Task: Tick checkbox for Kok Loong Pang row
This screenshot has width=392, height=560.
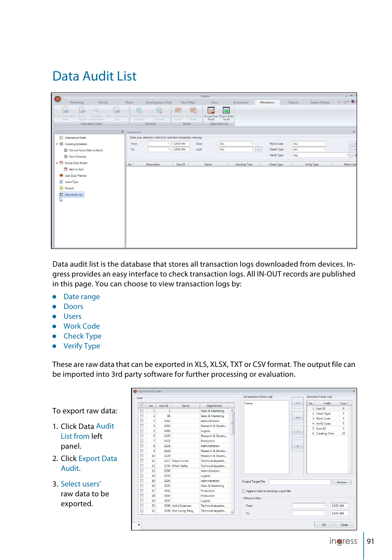Action: pos(142,511)
